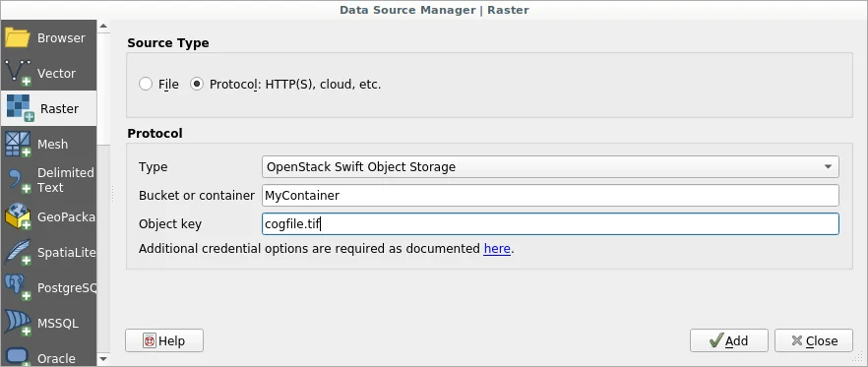Select the Vector layer source icon
The image size is (868, 367).
[18, 73]
